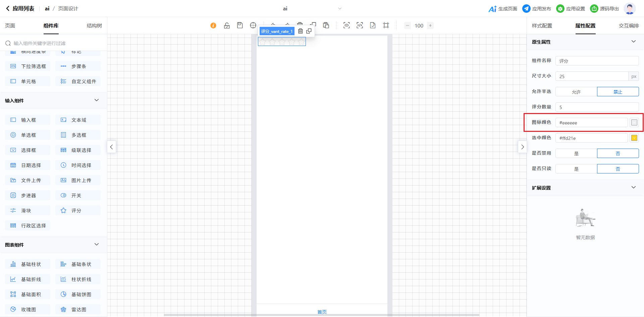Image resolution: width=644 pixels, height=317 pixels.
Task: Click the paste clipboard toolbar icon
Action: (326, 25)
